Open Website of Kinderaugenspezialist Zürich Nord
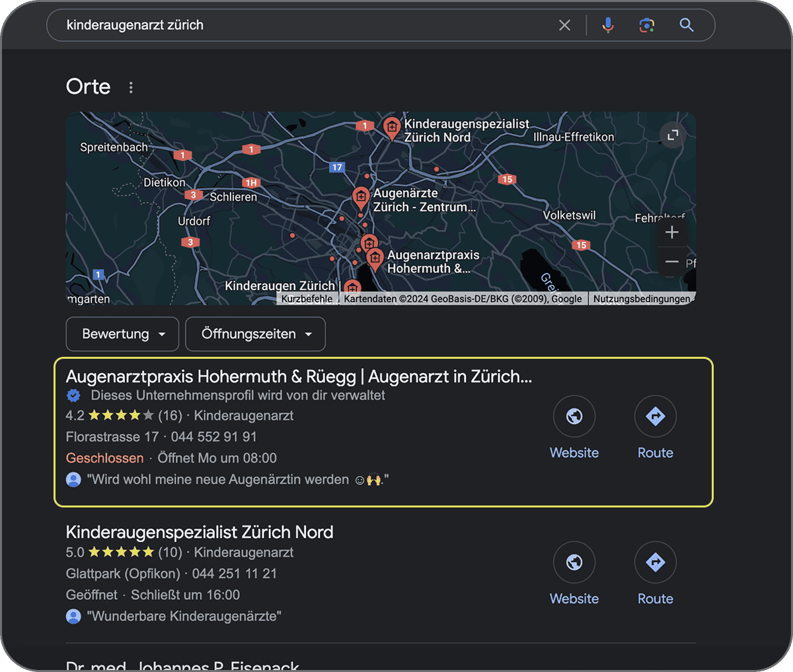The height and width of the screenshot is (672, 793). click(x=574, y=562)
